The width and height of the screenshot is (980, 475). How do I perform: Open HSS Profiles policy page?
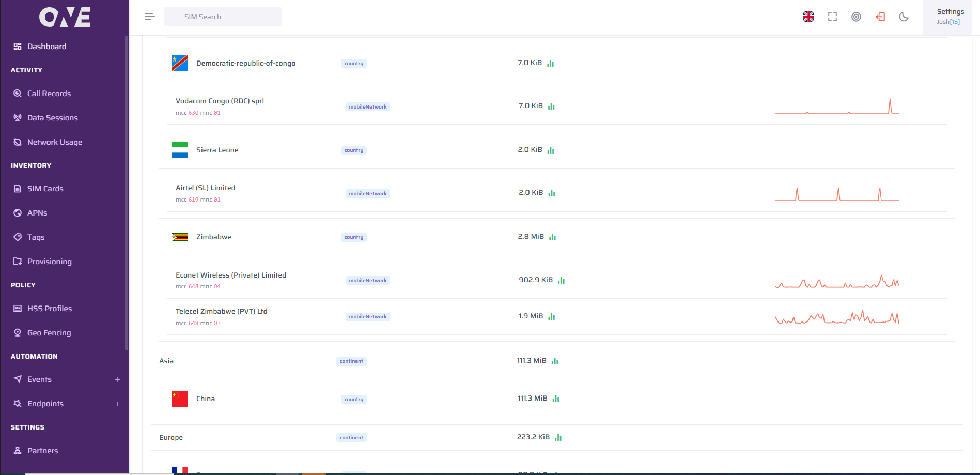pos(50,309)
